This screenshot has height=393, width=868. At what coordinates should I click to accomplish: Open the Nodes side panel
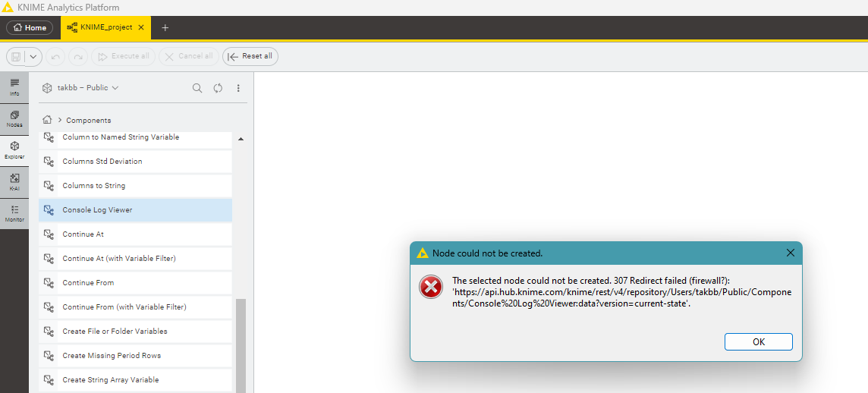(14, 118)
